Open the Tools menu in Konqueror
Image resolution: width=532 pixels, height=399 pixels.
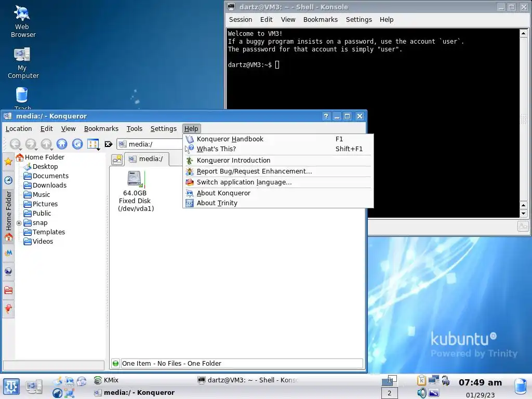(135, 129)
